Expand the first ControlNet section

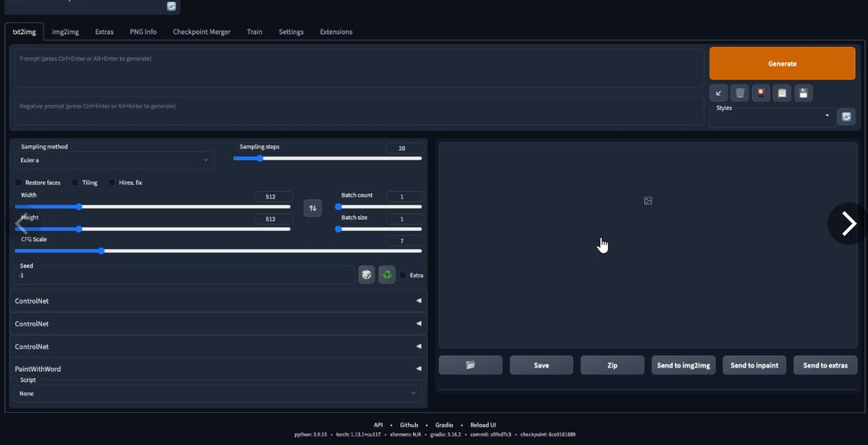click(x=218, y=301)
